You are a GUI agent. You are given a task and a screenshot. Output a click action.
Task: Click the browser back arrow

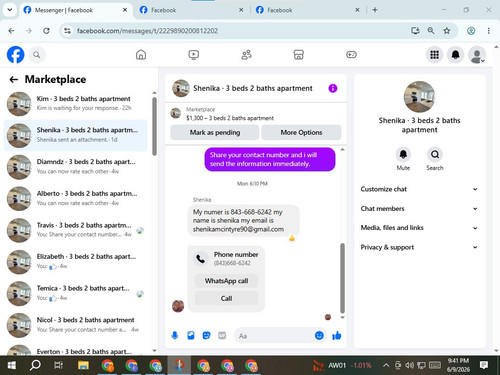click(11, 31)
